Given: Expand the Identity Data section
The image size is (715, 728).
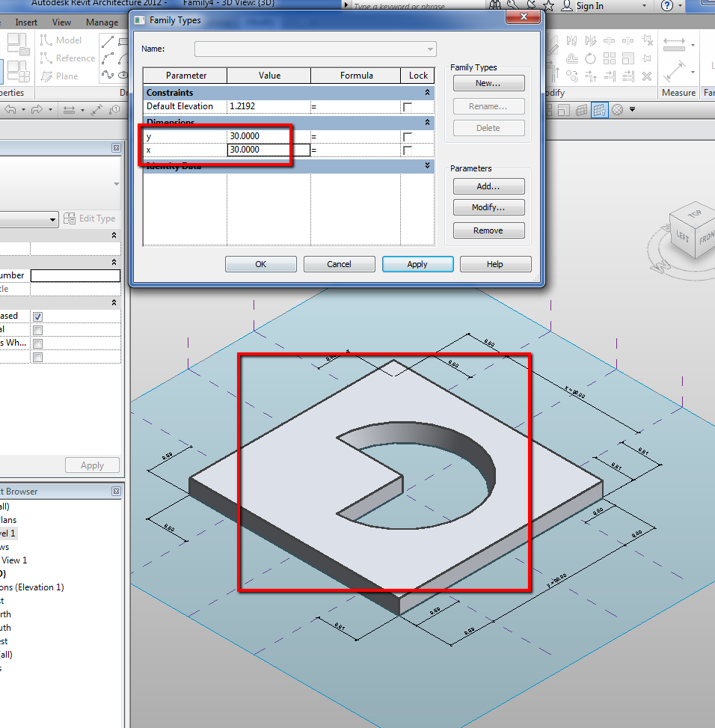Looking at the screenshot, I should (x=427, y=165).
